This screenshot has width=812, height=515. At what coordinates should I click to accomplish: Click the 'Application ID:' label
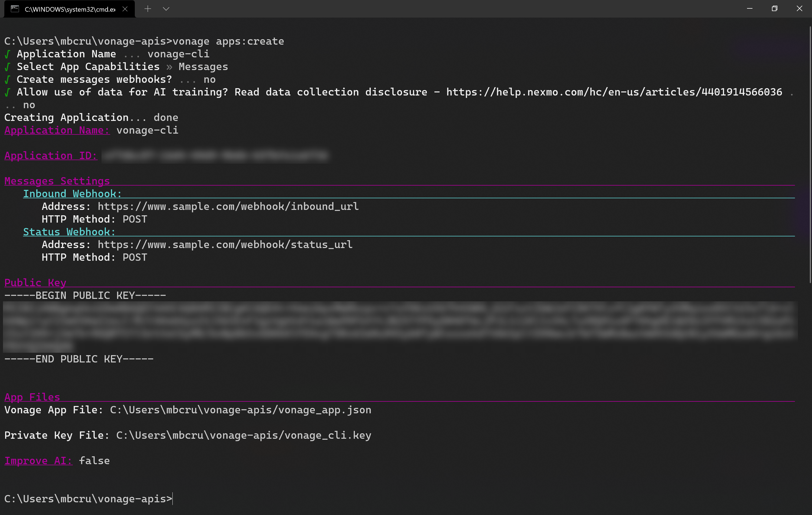pos(51,155)
